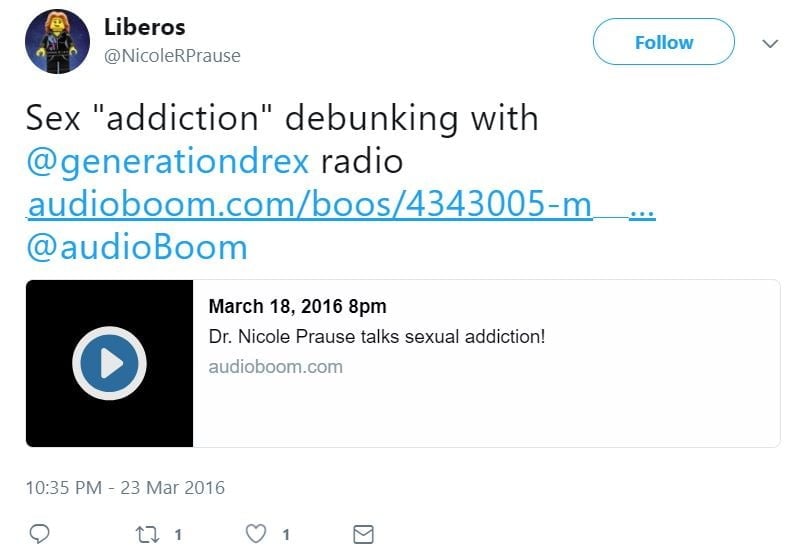Retweet using the retweet arrows icon
The height and width of the screenshot is (556, 789).
pos(147,534)
